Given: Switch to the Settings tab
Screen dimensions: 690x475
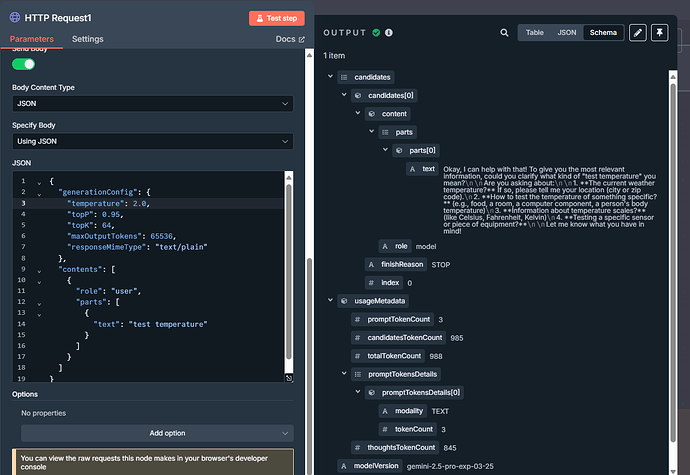Looking at the screenshot, I should point(88,39).
